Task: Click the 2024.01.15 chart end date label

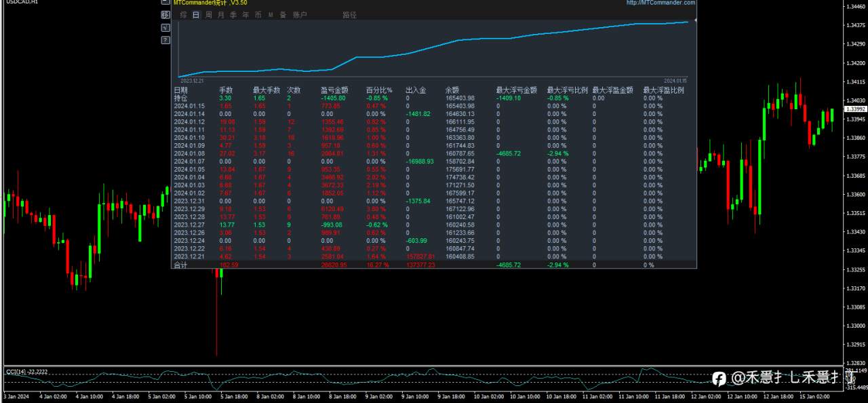Action: pyautogui.click(x=675, y=80)
